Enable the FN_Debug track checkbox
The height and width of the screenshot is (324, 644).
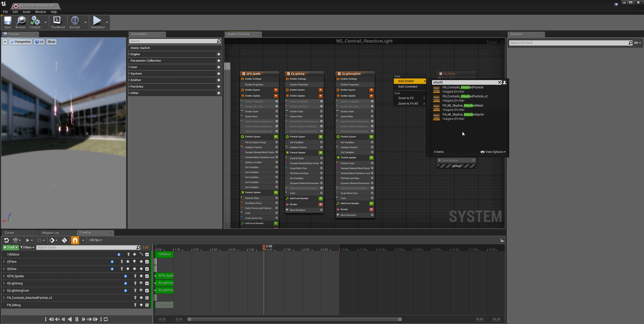point(147,305)
